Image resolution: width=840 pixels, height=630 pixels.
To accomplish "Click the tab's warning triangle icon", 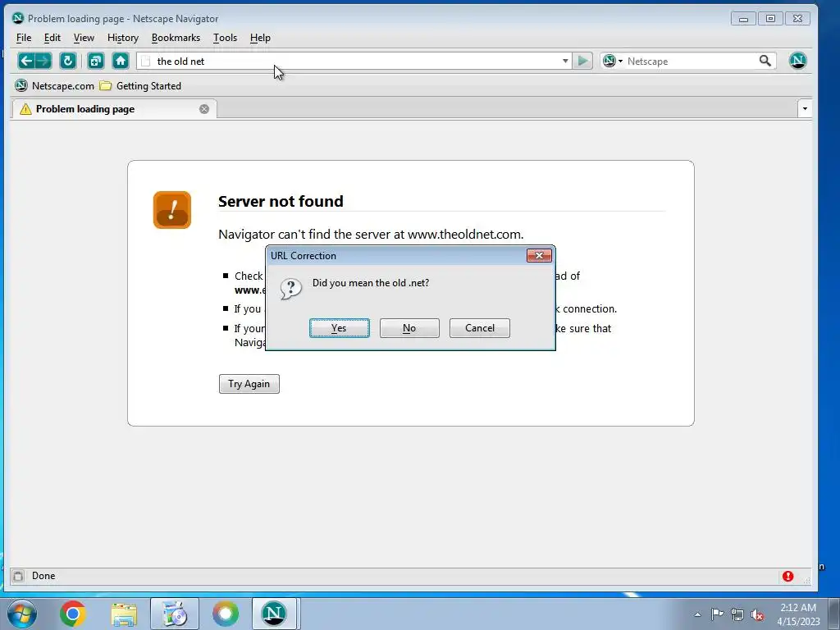I will (x=25, y=109).
